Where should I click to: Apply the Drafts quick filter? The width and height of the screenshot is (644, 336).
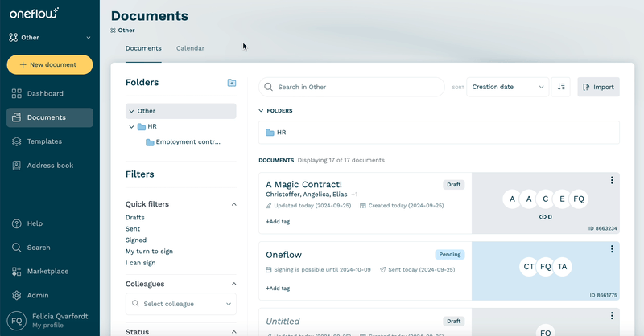(134, 218)
